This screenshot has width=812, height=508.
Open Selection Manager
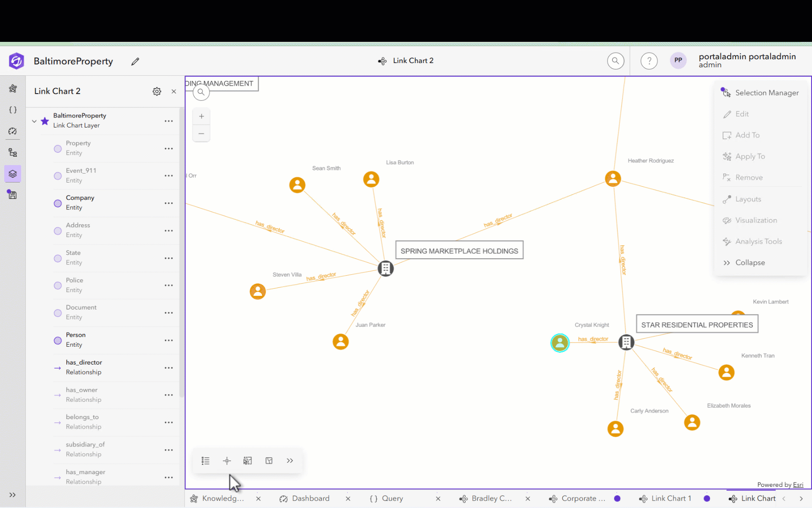pyautogui.click(x=760, y=93)
